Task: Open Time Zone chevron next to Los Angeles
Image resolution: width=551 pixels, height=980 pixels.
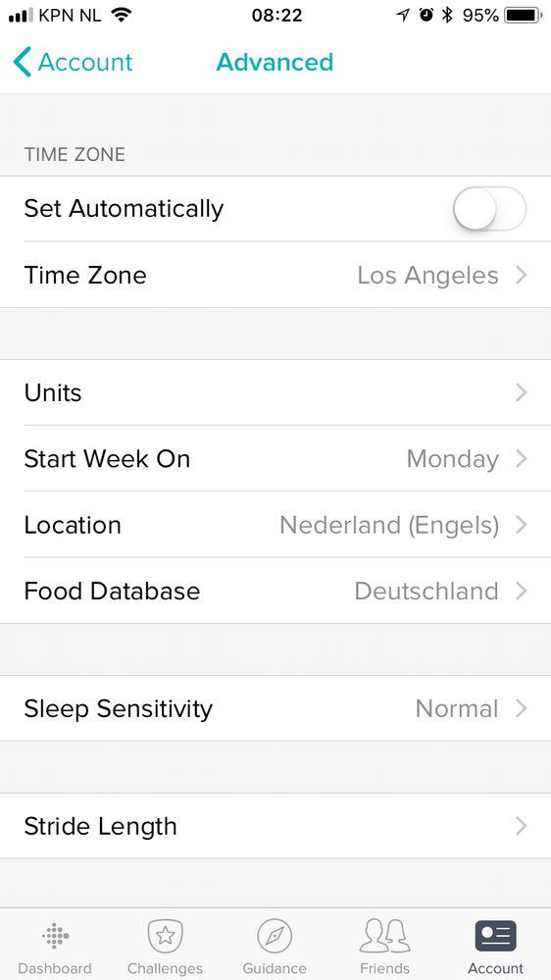Action: pos(521,275)
